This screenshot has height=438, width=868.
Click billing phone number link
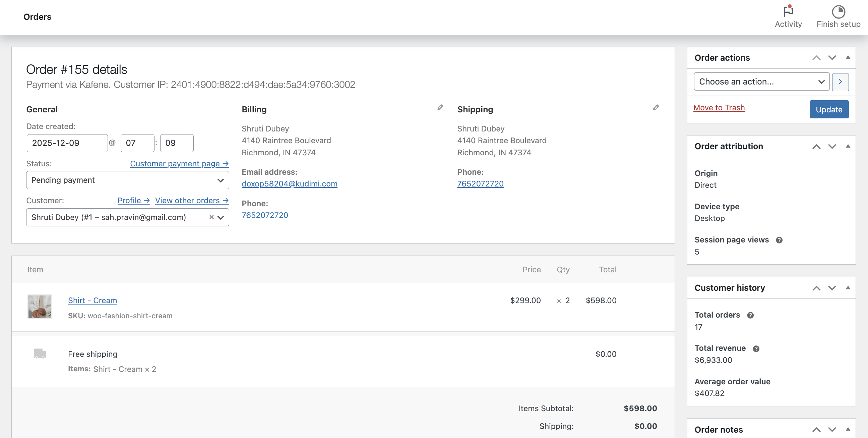click(x=265, y=215)
